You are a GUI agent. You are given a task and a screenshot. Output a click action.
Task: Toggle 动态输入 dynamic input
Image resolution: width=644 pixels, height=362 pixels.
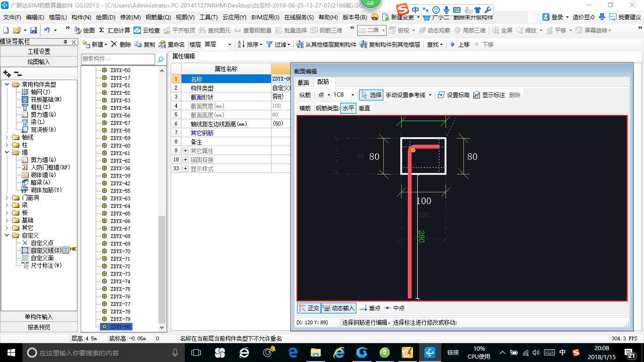click(x=338, y=308)
